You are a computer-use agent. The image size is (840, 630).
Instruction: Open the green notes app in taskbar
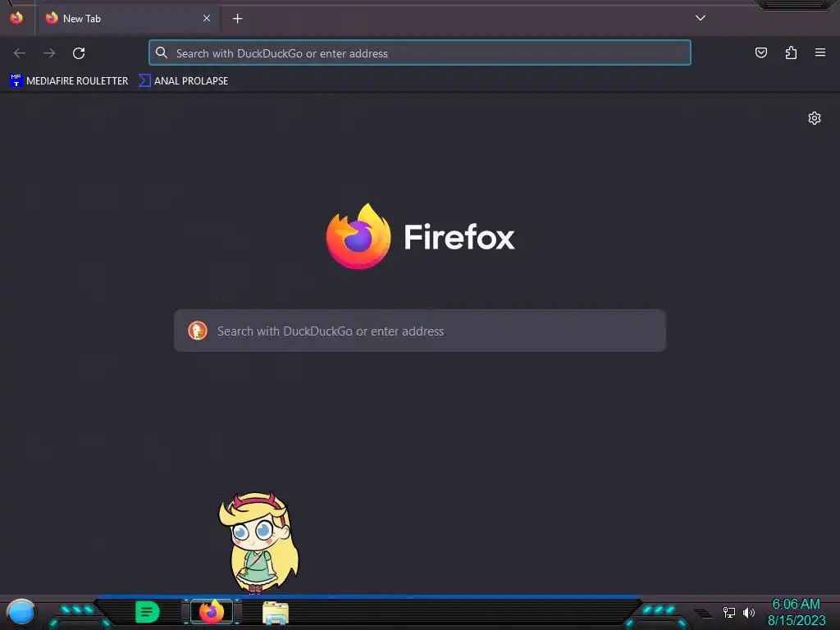click(147, 612)
